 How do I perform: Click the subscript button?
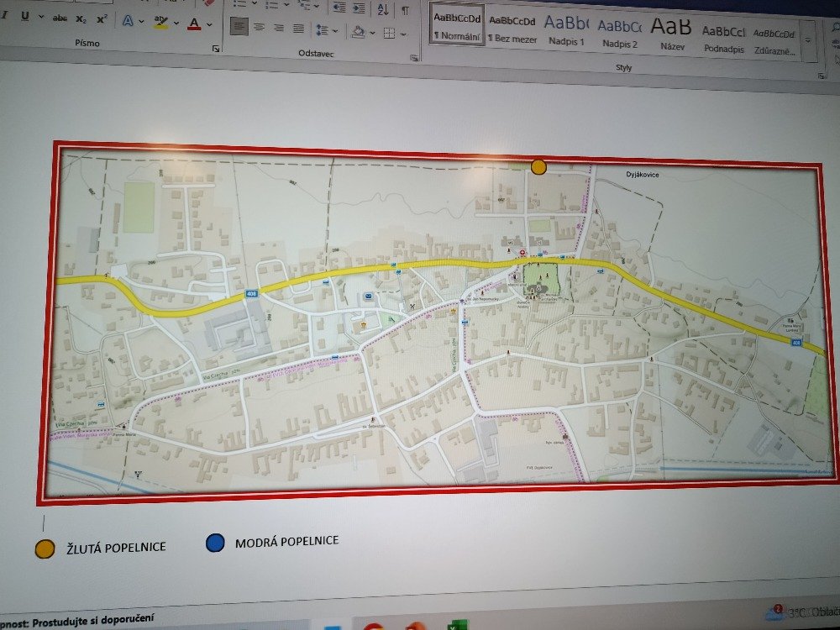[81, 18]
